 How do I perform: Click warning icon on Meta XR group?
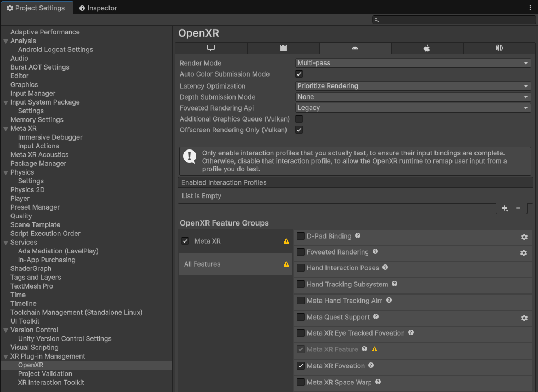tap(287, 241)
